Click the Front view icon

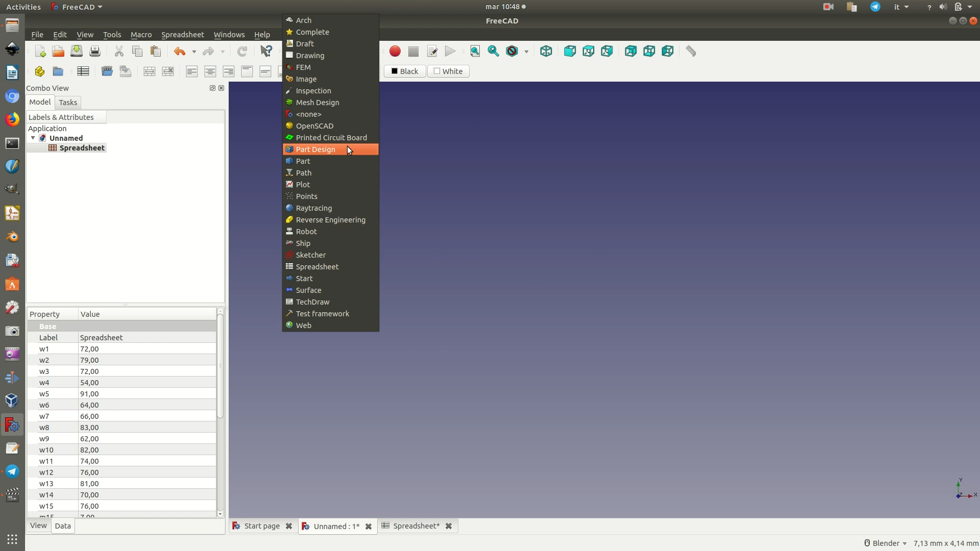tap(570, 51)
